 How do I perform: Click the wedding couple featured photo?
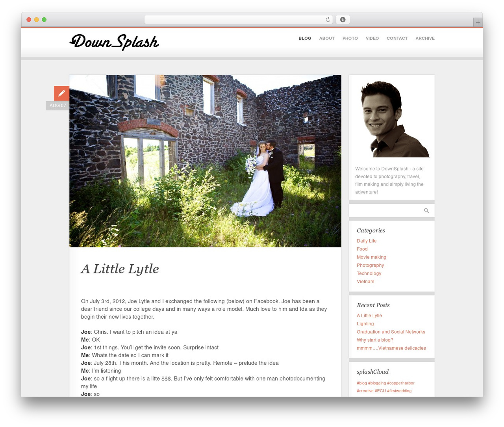(x=205, y=161)
